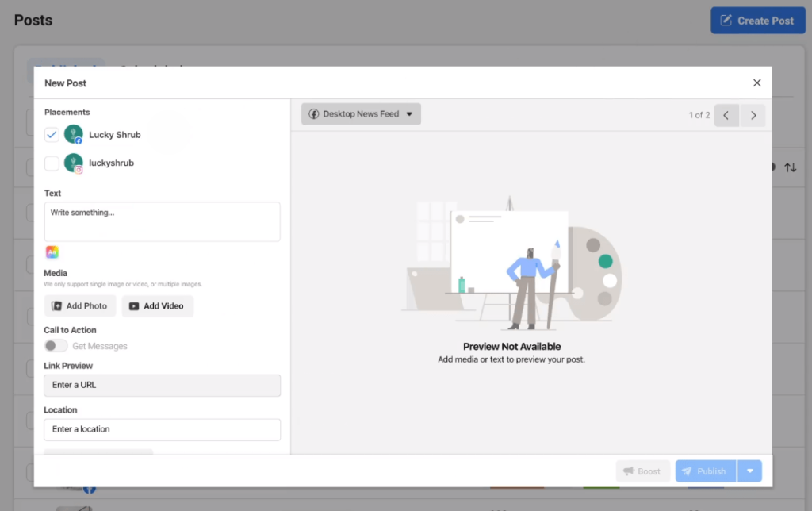Screen dimensions: 812x511
Task: Click the 'Preview Not Available' heading
Action: [511, 346]
